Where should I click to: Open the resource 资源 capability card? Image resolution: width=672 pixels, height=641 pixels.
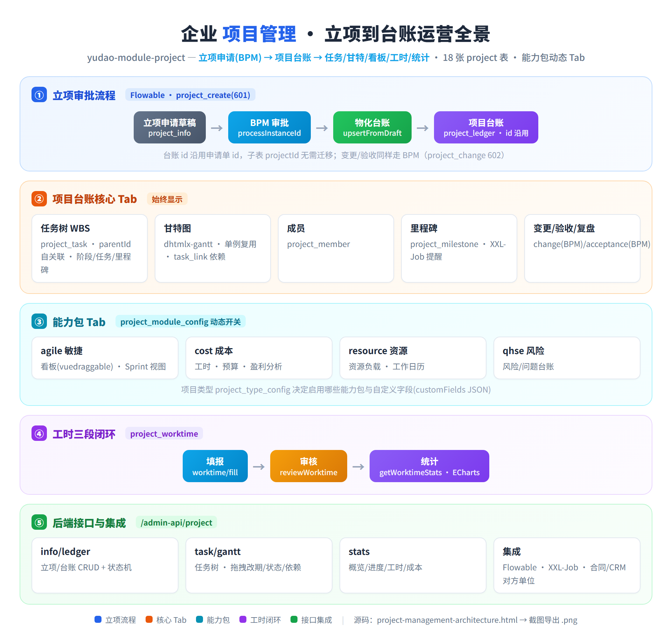pyautogui.click(x=413, y=358)
